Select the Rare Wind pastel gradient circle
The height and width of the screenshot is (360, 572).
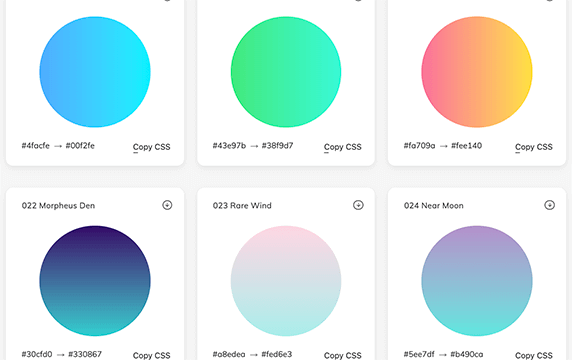point(286,281)
